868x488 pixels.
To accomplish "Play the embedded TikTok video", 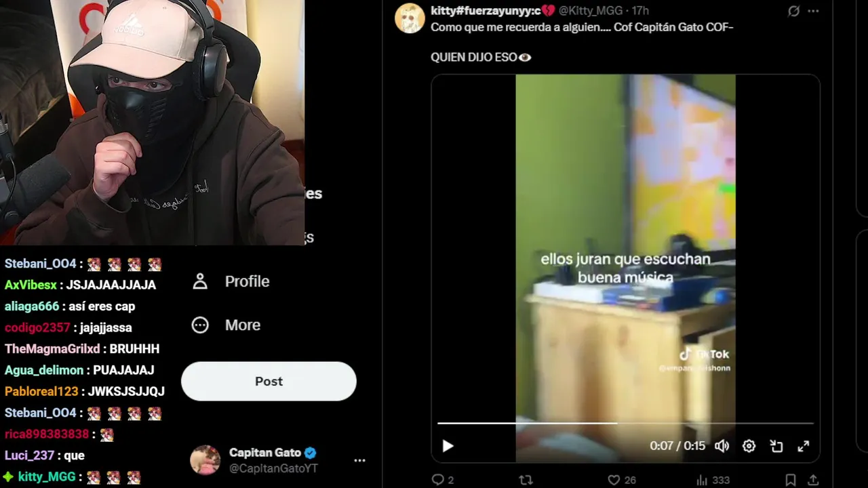I will (448, 446).
